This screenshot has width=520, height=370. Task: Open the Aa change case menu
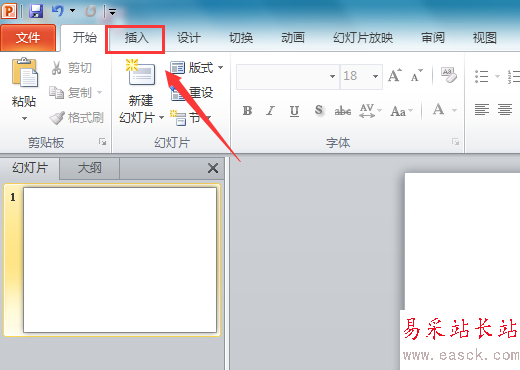coord(401,111)
